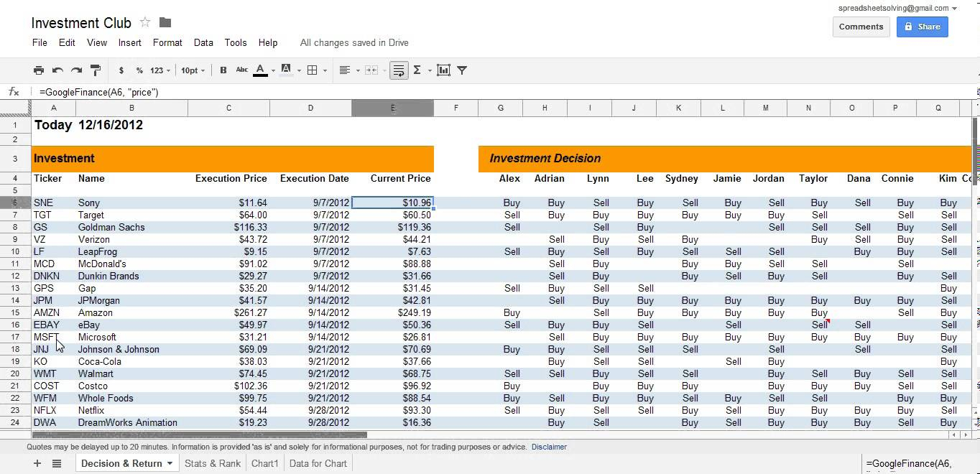
Task: Click the Filter funnel icon
Action: (462, 70)
